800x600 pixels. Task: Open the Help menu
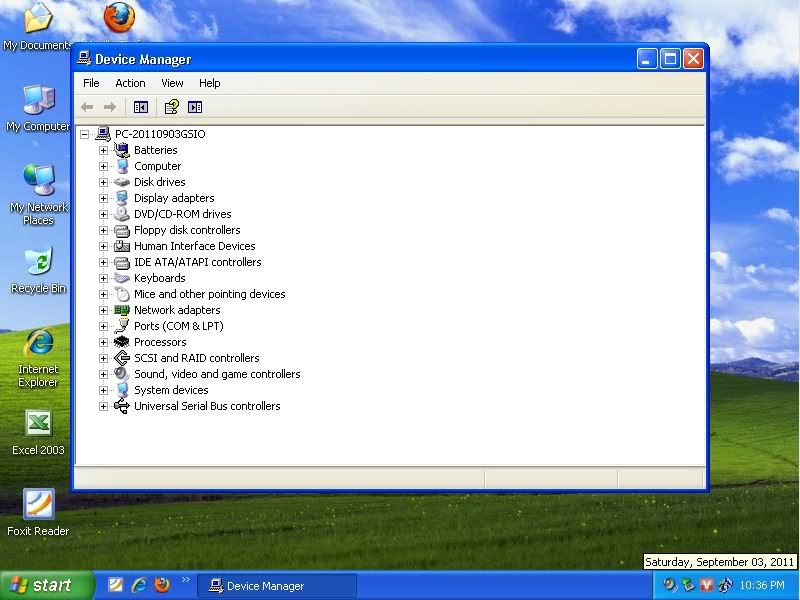(209, 83)
